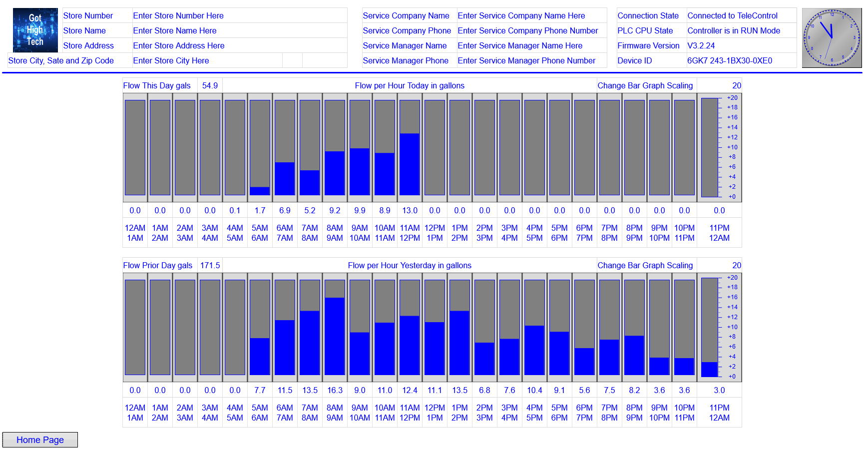
Task: Click yesterday's 16.3 gallon value
Action: 335,390
